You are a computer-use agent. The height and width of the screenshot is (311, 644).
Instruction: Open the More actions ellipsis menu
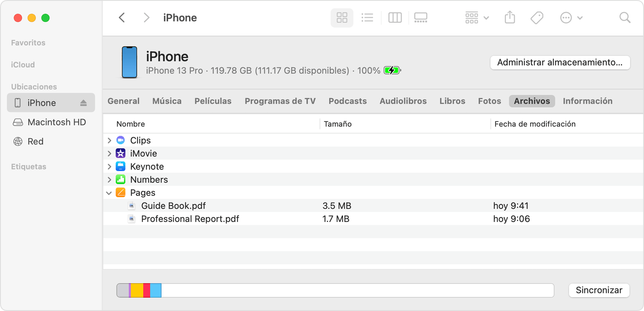[x=571, y=18]
